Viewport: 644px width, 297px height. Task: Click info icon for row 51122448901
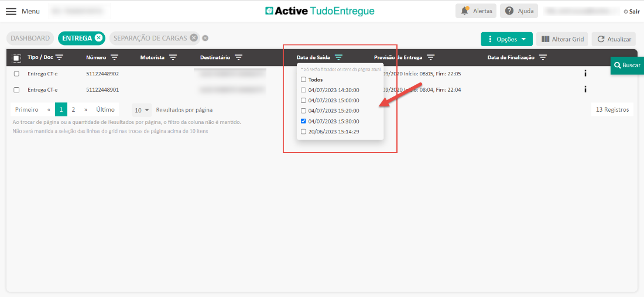click(x=585, y=89)
